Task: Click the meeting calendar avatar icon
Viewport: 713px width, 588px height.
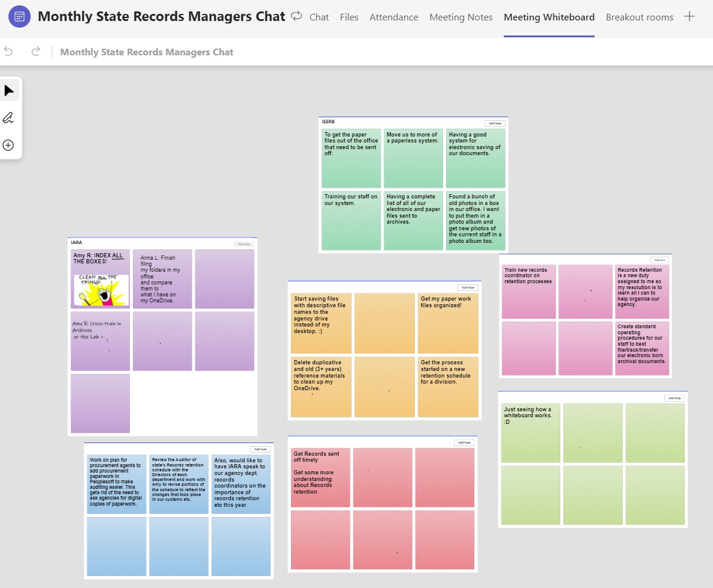Action: 19,17
